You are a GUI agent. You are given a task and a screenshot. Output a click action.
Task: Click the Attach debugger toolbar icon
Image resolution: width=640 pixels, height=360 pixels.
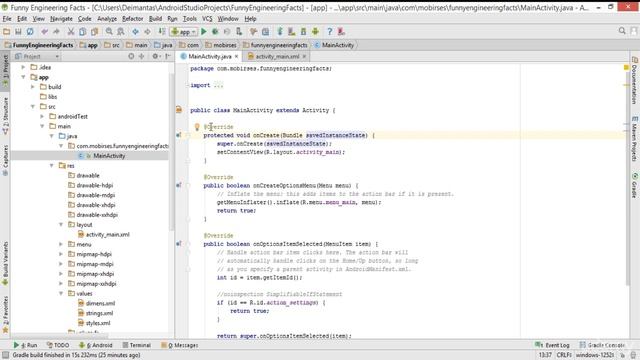tap(239, 31)
